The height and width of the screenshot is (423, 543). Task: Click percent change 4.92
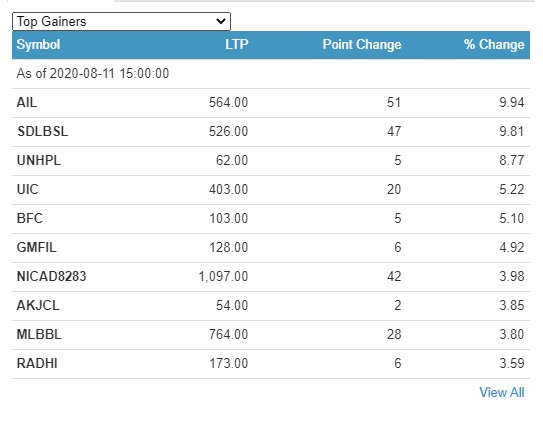(x=512, y=247)
